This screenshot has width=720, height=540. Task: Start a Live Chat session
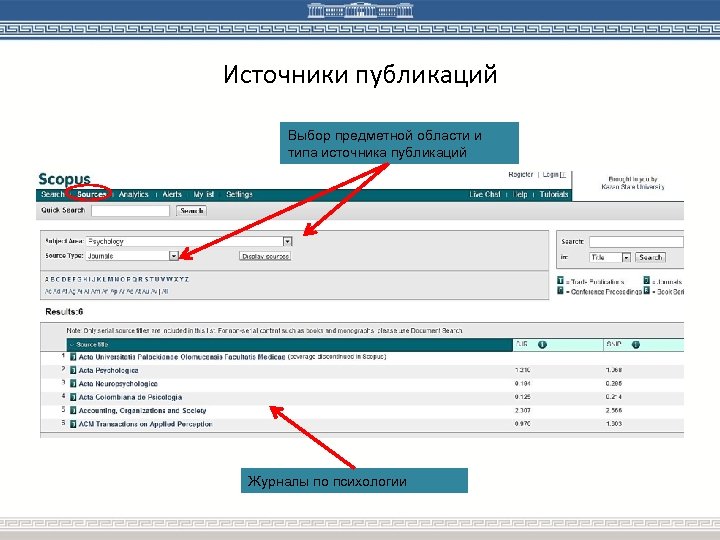point(485,194)
